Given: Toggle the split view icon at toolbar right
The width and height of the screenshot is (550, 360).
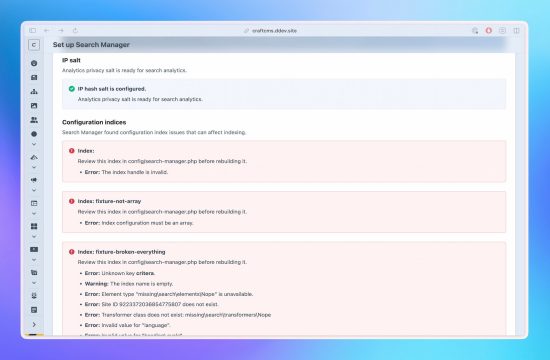Looking at the screenshot, I should (x=516, y=31).
